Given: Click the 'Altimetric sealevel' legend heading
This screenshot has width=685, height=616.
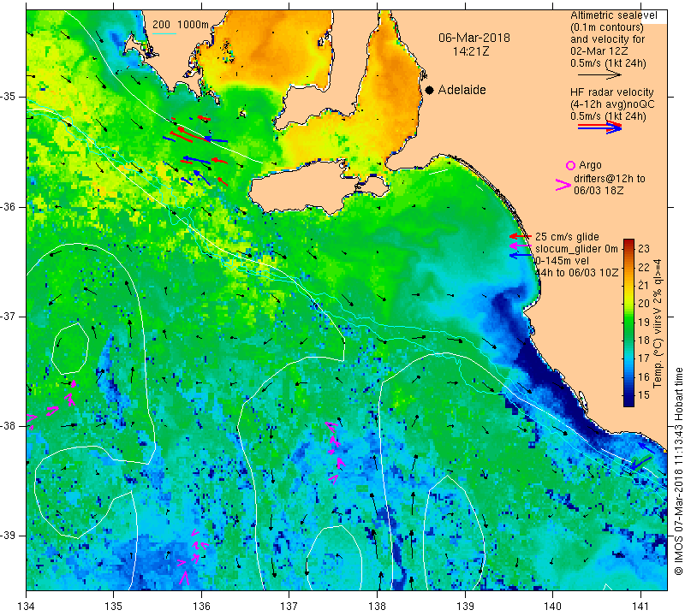Looking at the screenshot, I should click(613, 15).
